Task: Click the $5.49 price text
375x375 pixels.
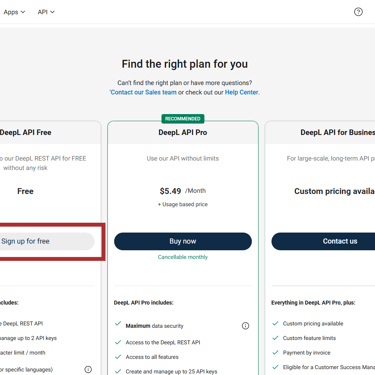Action: (x=170, y=191)
